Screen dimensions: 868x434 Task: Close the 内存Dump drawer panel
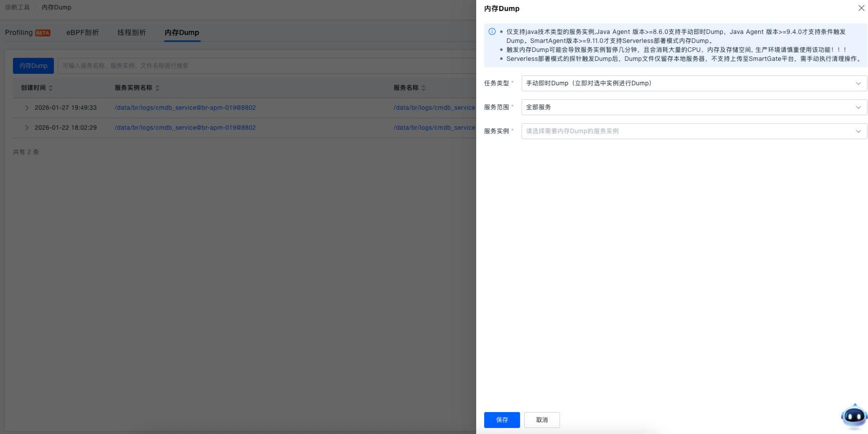(861, 8)
